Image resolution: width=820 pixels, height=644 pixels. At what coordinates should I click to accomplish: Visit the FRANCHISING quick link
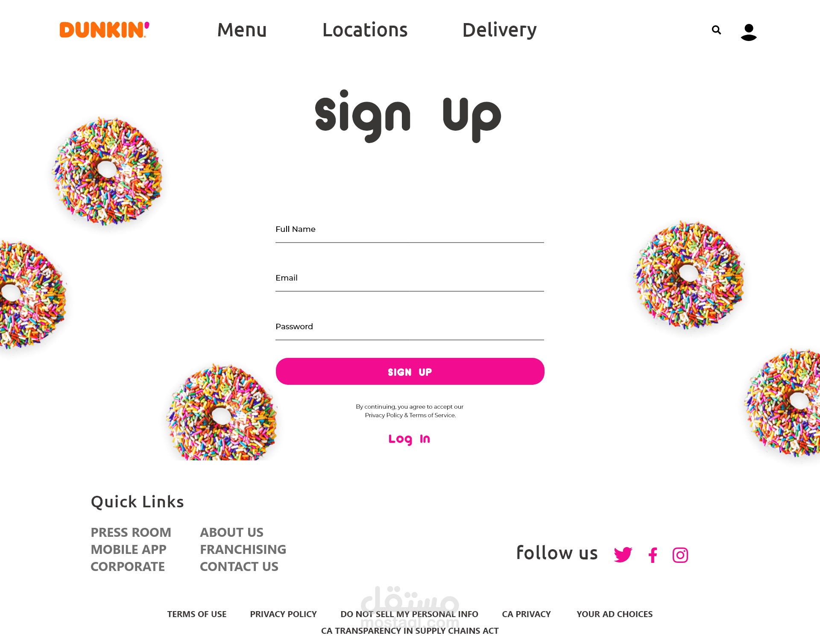coord(243,550)
